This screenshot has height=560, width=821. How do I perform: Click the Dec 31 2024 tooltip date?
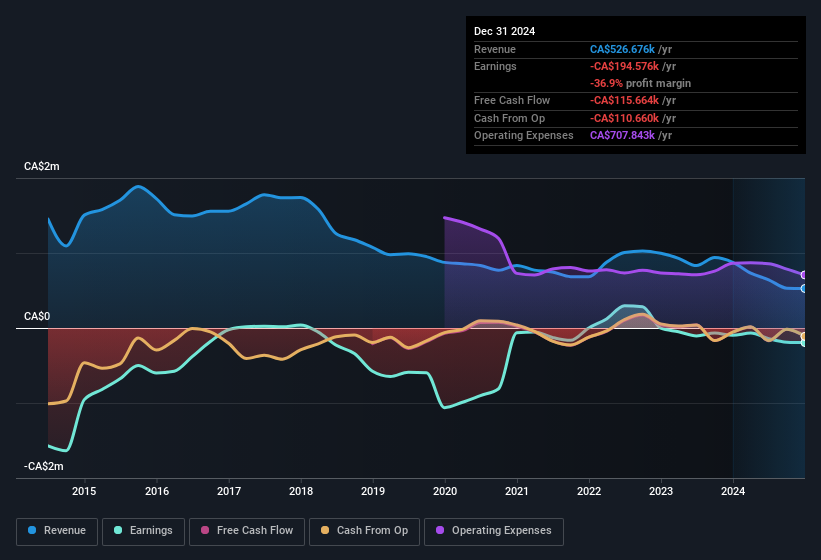(504, 31)
